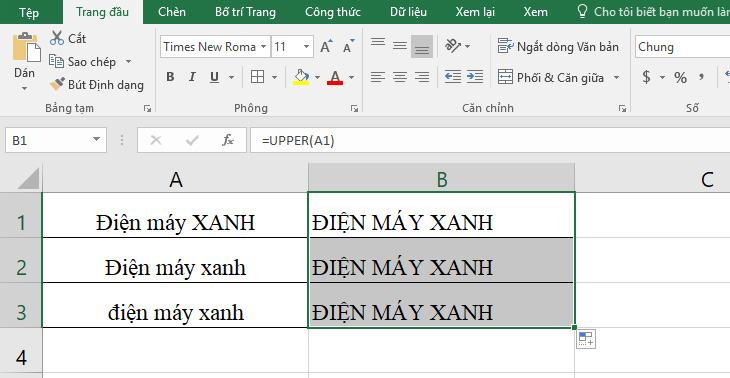The height and width of the screenshot is (378, 730).
Task: Click Ngắt dòng Văn bản wrap text
Action: [558, 46]
